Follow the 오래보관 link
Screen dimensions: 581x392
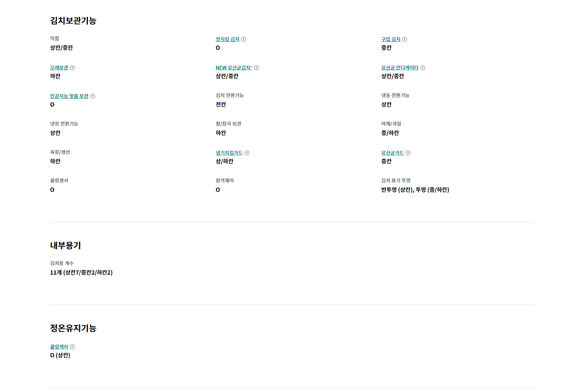coord(59,68)
